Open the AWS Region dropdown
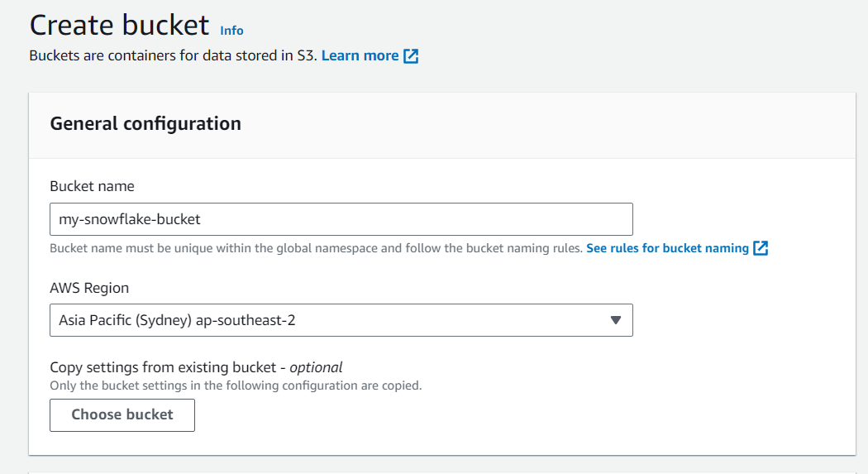868x474 pixels. pos(341,320)
